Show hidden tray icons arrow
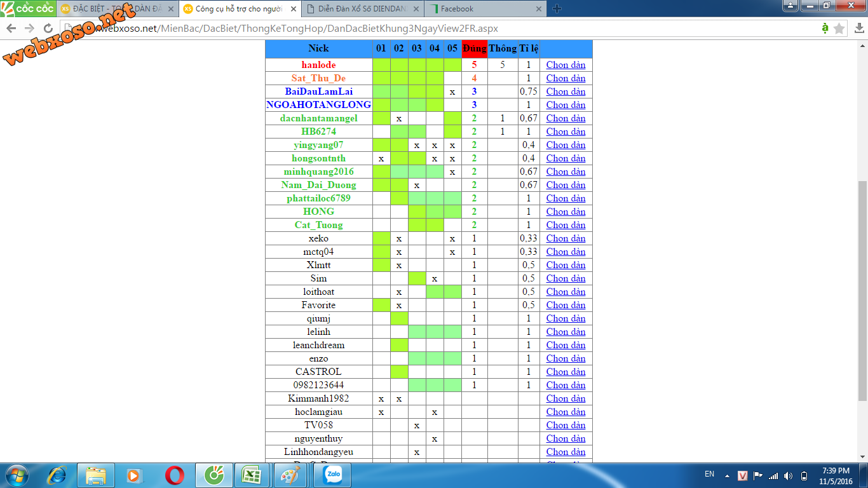This screenshot has height=488, width=868. pos(728,476)
